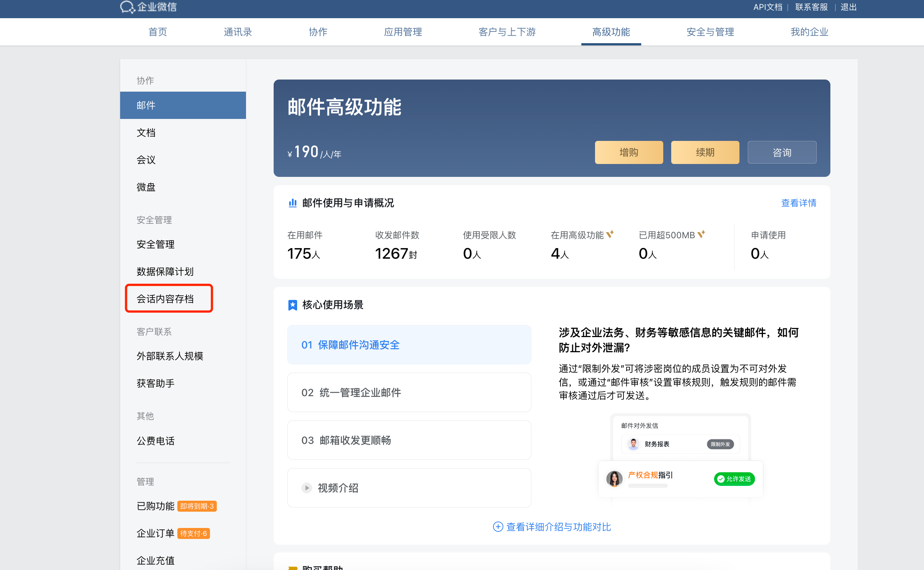Open the 首页 tab
The height and width of the screenshot is (570, 924).
coord(158,32)
